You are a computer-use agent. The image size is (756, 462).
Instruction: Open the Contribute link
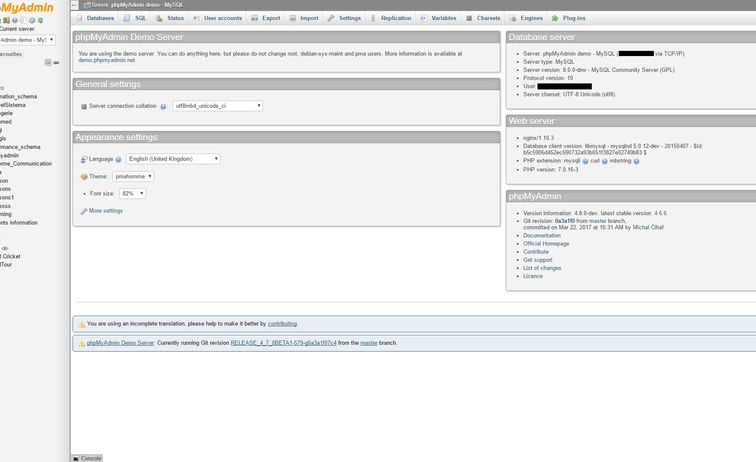536,252
